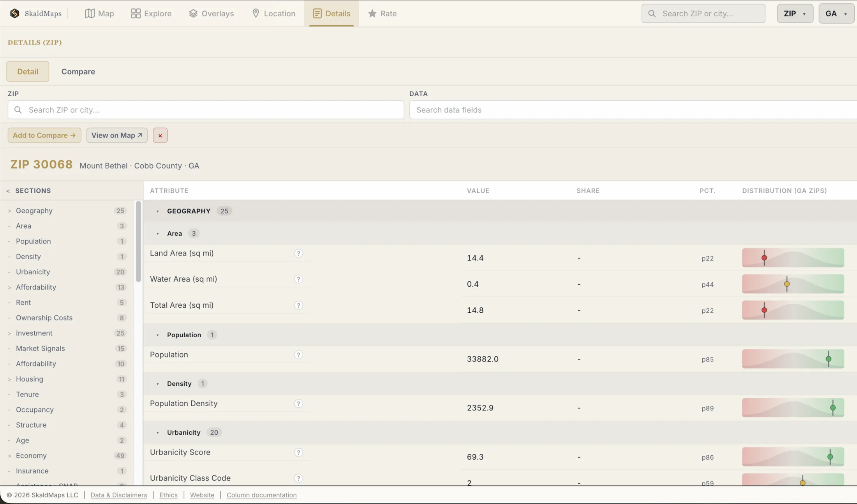The height and width of the screenshot is (504, 857).
Task: Collapse the Sections sidebar chevron
Action: [8, 191]
